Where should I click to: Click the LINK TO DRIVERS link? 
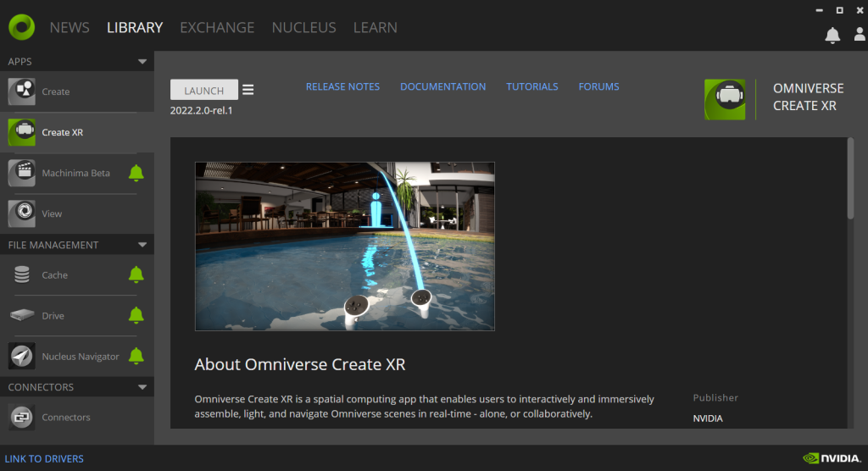(44, 458)
